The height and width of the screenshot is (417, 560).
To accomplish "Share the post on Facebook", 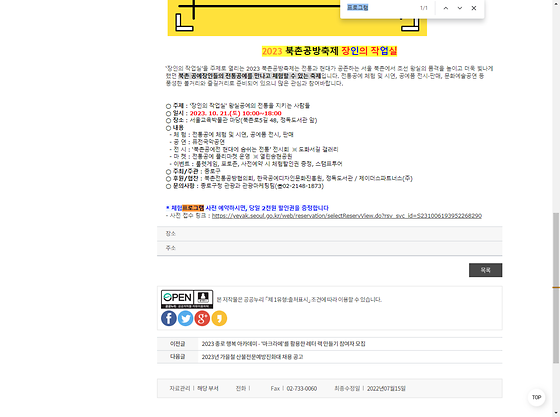I will tap(169, 318).
